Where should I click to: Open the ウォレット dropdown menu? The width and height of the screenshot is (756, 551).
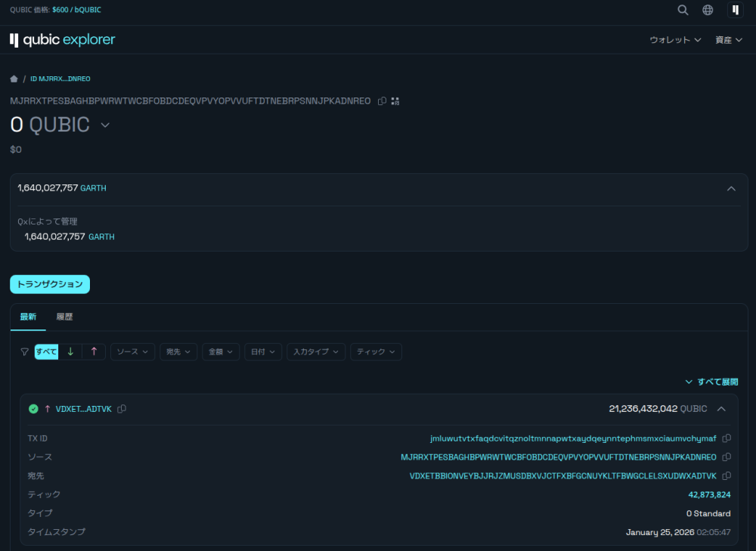(x=675, y=40)
